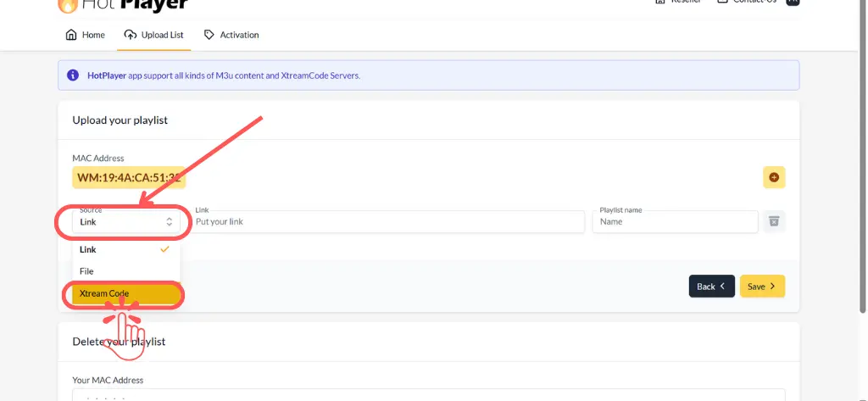Click the Hot Player logo
868x401 pixels.
pos(123,6)
